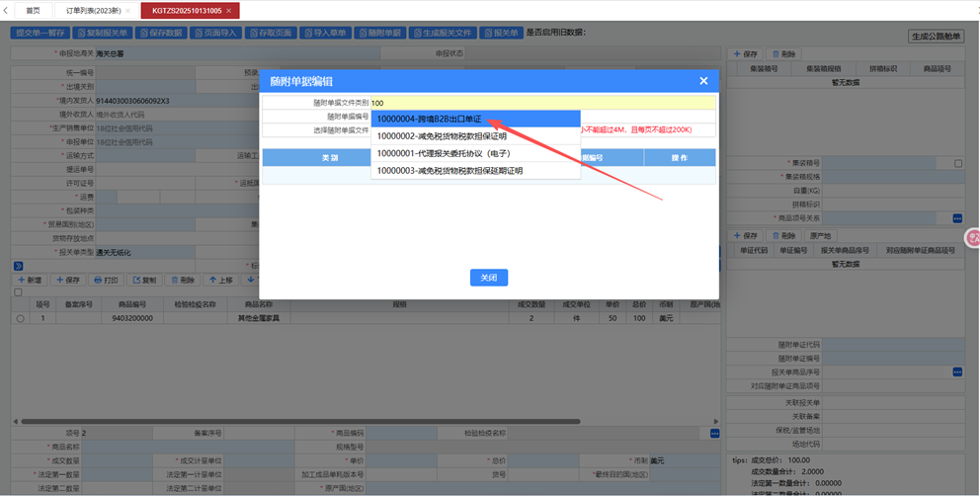Viewport: 980px width, 496px height.
Task: Click the 页面导入 toolbar button
Action: [x=216, y=33]
